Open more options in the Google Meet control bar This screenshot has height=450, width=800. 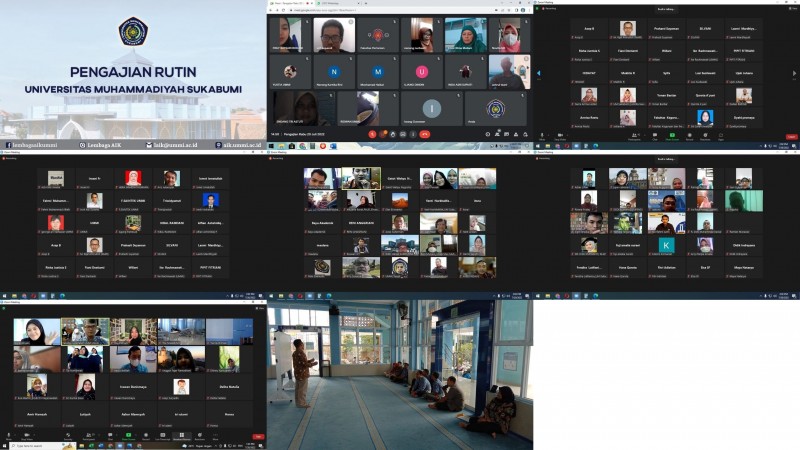coord(413,134)
